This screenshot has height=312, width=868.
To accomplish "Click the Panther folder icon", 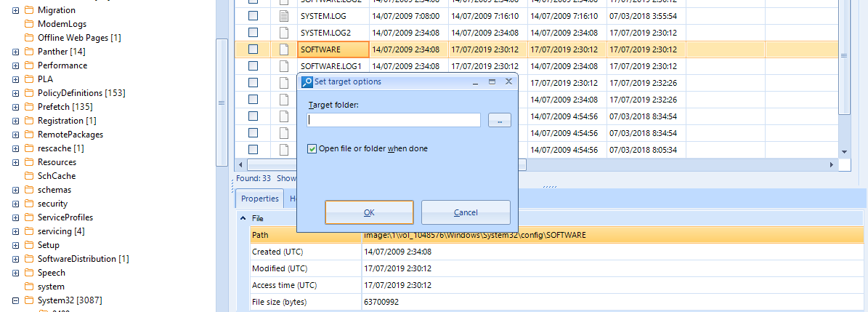I will [x=29, y=52].
